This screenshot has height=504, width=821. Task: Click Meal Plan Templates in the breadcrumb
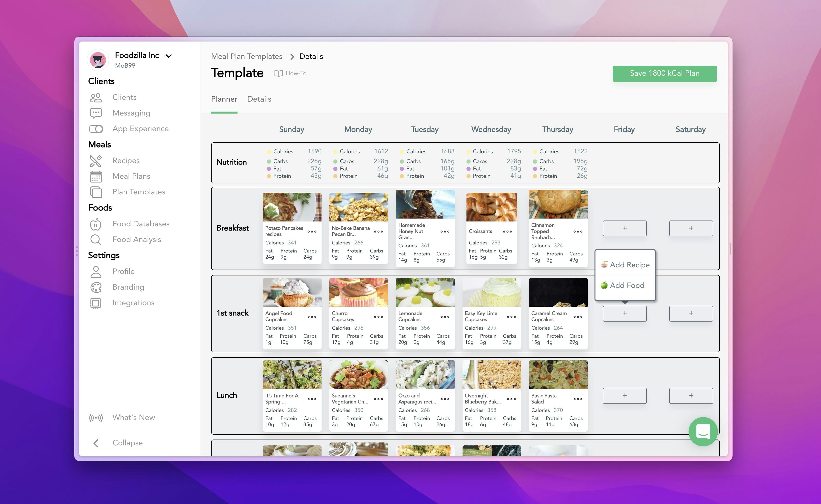coord(247,56)
